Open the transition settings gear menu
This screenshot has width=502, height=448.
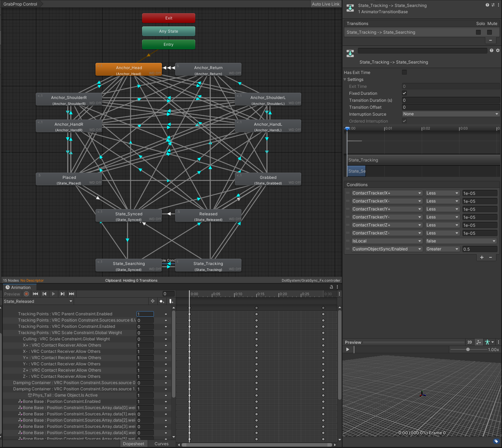pyautogui.click(x=498, y=50)
